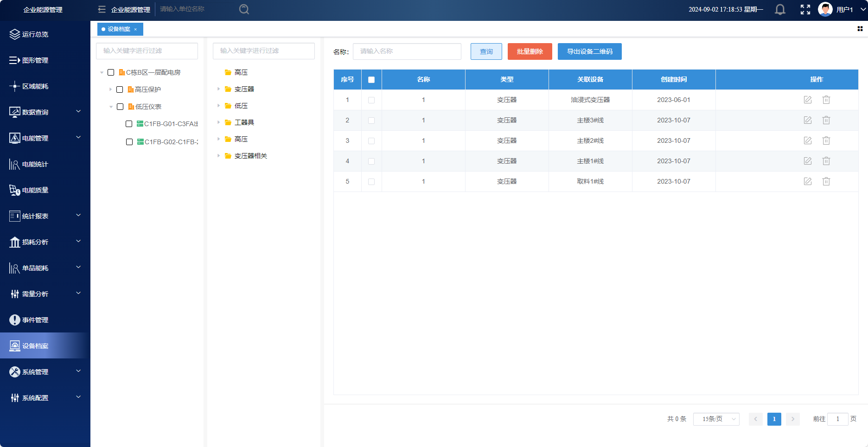Delete the 主楼3#线 row
This screenshot has height=447, width=868.
tap(826, 120)
